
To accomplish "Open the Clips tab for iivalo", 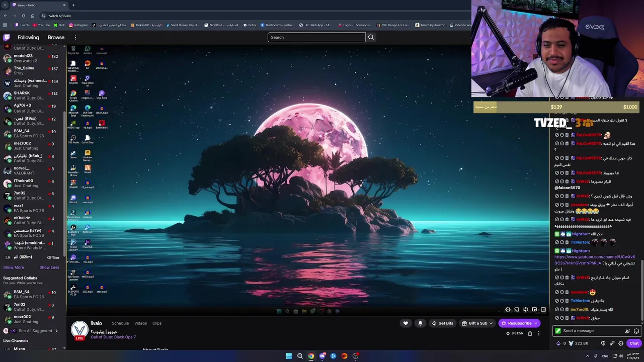I will (157, 323).
